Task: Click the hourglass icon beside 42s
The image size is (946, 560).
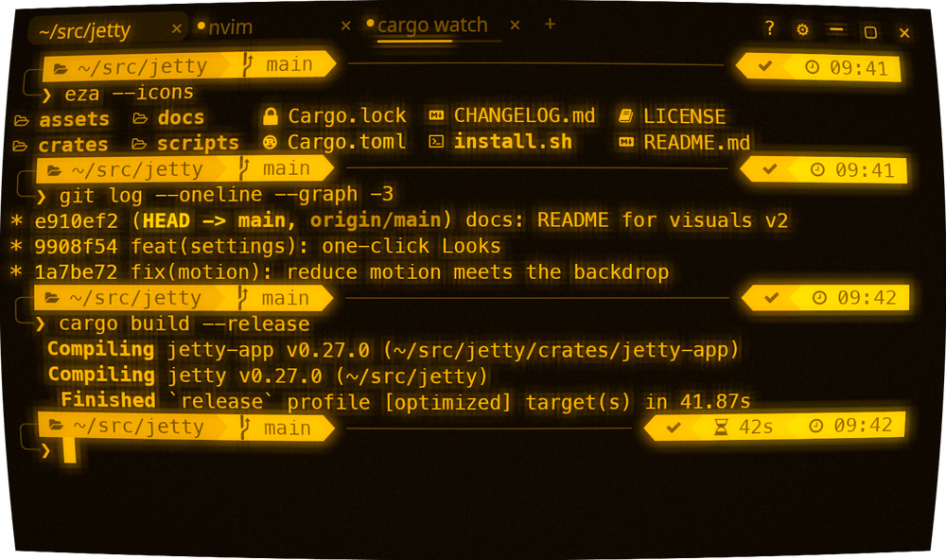Action: click(x=720, y=428)
